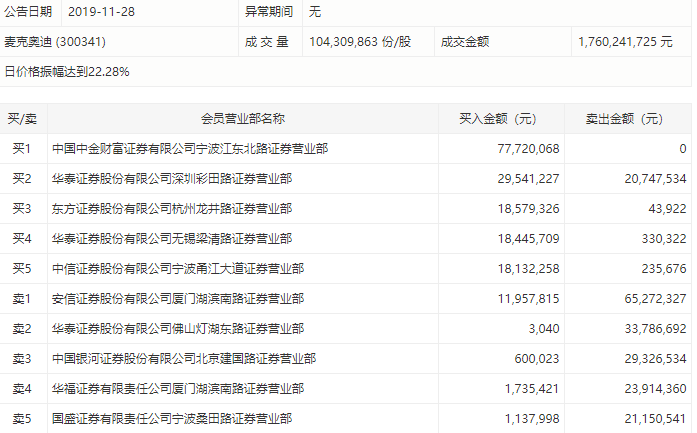697x433 pixels.
Task: Select stock name 麦克奥迪 (300341)
Action: tap(55, 42)
